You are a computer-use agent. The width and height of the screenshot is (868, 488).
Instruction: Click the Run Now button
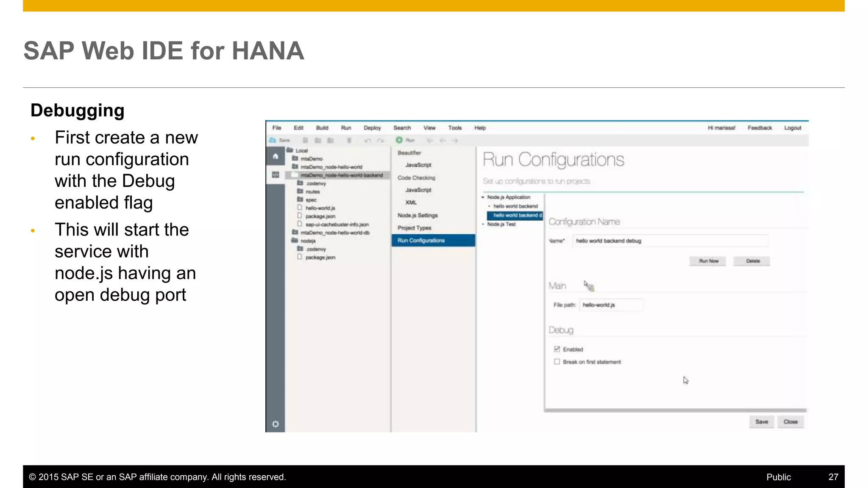[x=709, y=261]
